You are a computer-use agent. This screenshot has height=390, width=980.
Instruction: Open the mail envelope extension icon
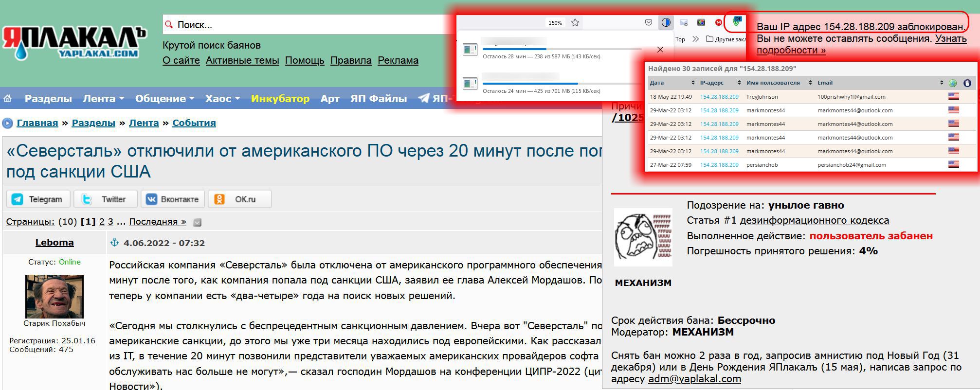pos(684,22)
